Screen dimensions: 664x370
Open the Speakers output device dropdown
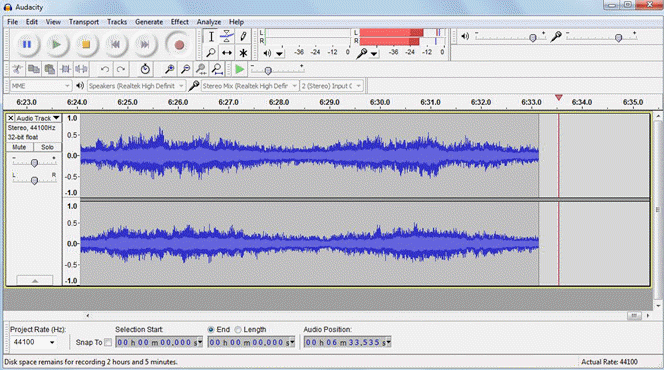(x=136, y=86)
